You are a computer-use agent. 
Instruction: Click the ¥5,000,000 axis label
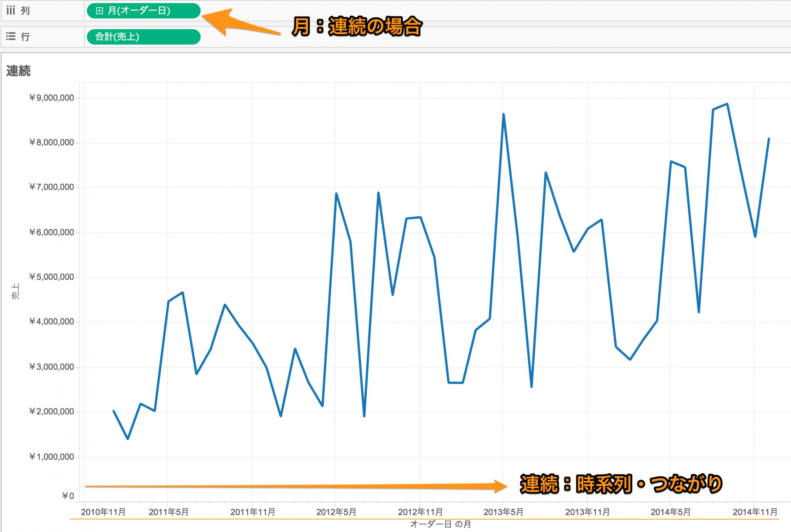click(51, 277)
